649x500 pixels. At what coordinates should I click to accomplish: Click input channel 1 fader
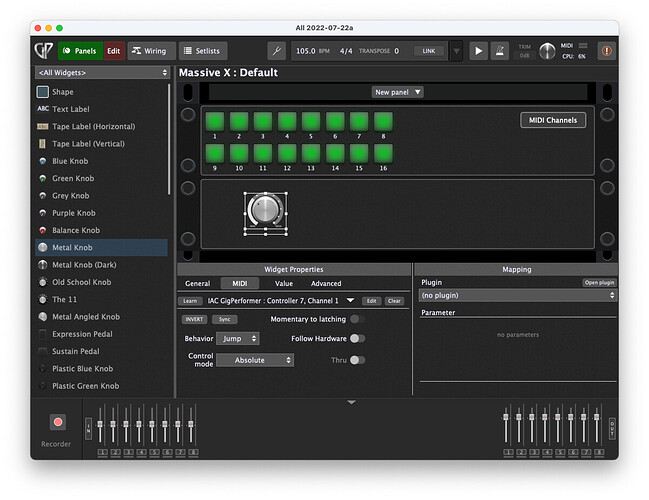[x=100, y=424]
